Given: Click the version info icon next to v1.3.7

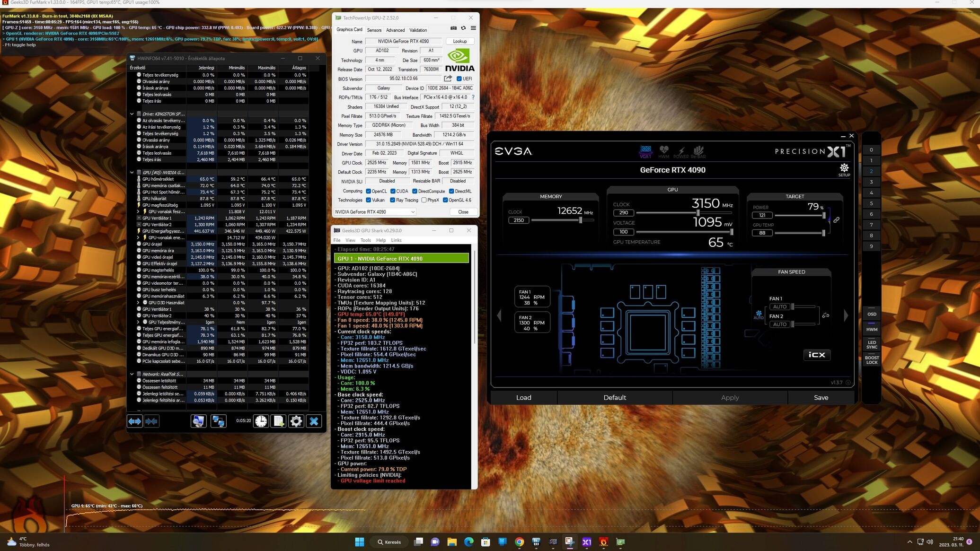Looking at the screenshot, I should coord(848,383).
